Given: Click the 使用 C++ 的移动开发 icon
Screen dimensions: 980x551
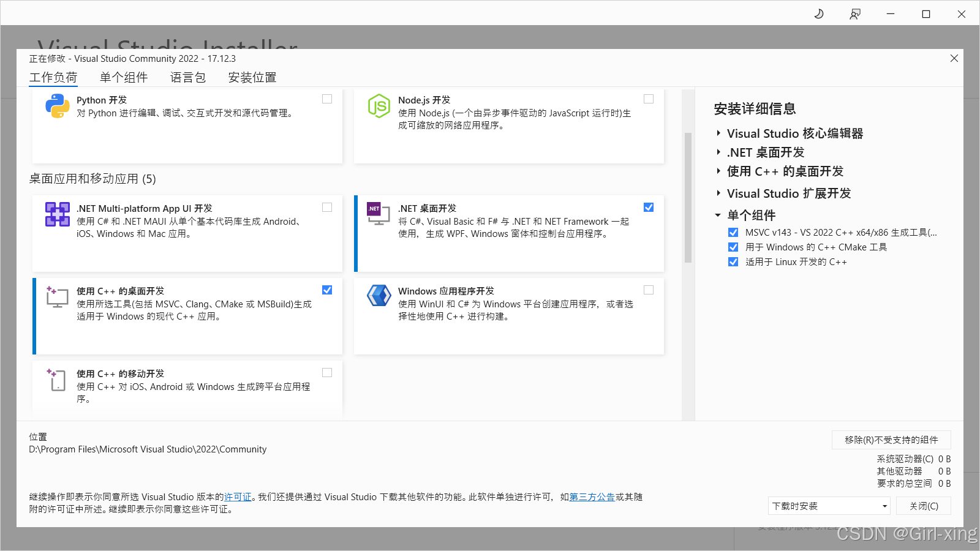Looking at the screenshot, I should 56,380.
